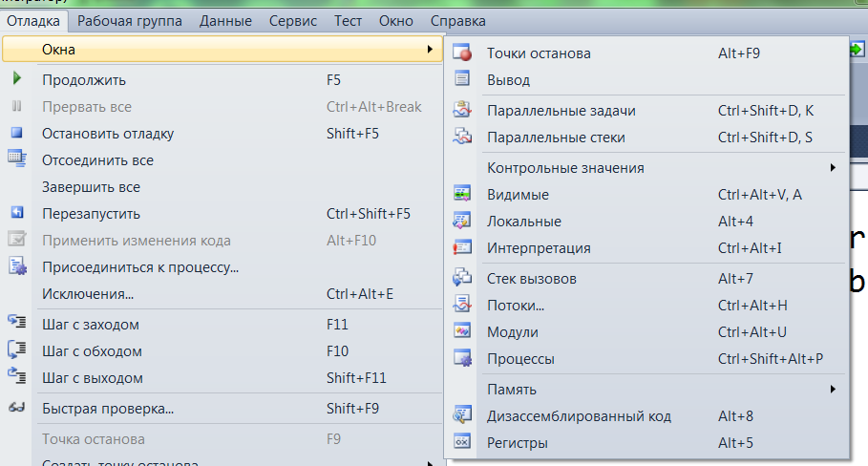Click the Локальные window icon
868x466 pixels.
pyautogui.click(x=462, y=221)
